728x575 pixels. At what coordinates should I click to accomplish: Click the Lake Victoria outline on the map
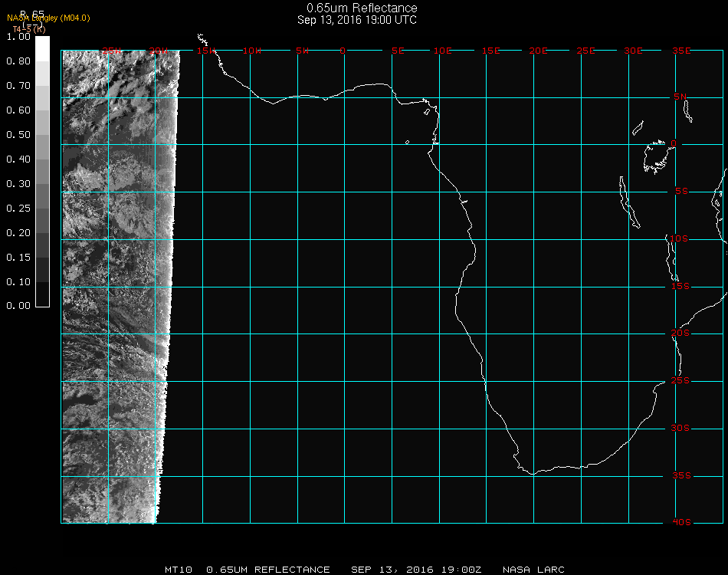click(655, 156)
